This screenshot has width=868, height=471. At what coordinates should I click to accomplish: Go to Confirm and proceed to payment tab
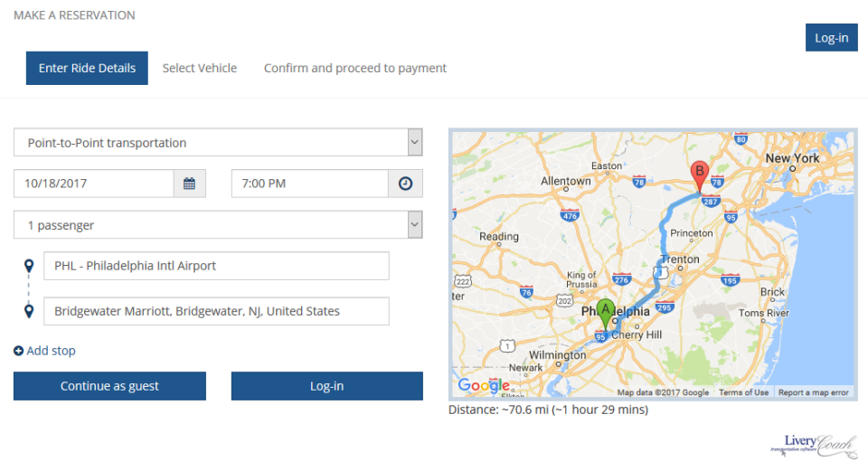(355, 68)
